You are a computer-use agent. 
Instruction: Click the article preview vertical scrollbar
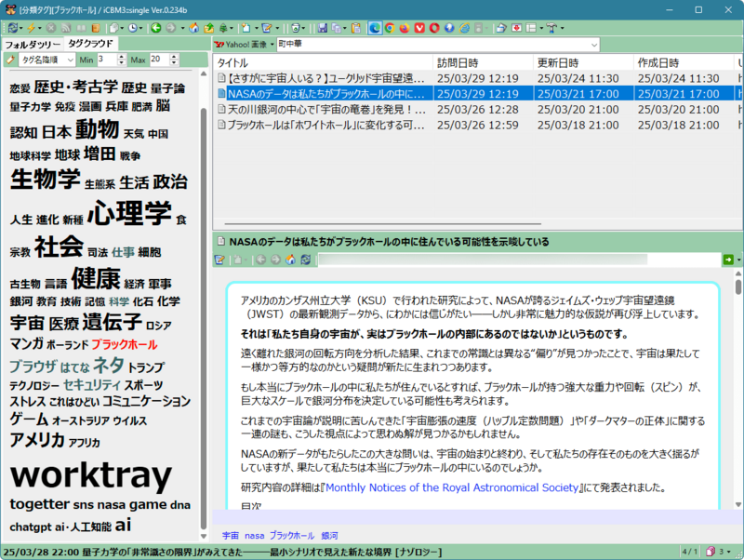click(737, 389)
